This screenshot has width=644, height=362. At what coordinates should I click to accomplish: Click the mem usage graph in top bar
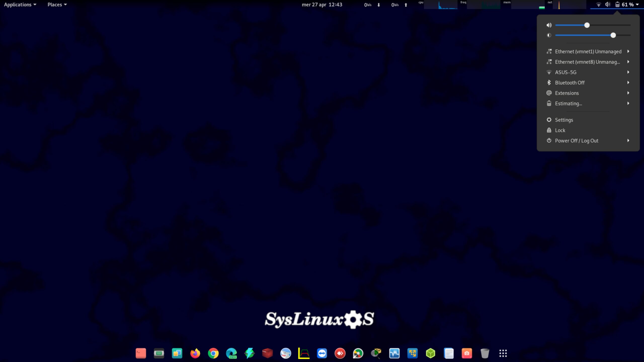click(x=528, y=5)
